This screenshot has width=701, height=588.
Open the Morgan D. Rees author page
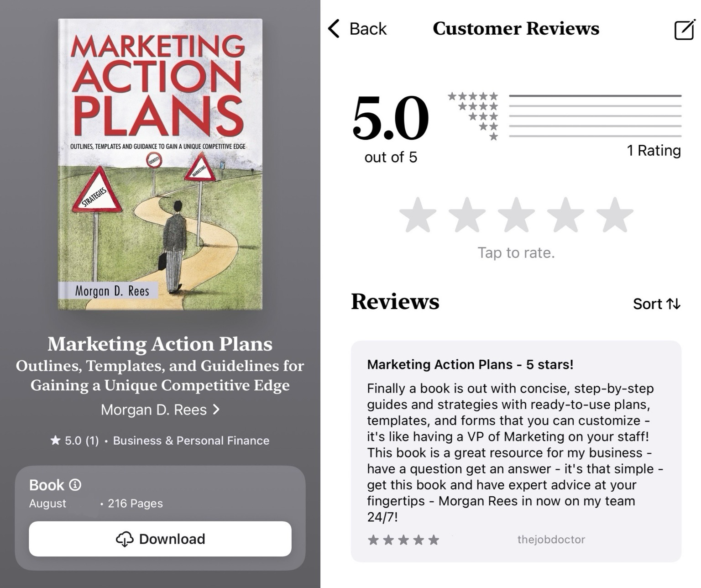point(160,409)
